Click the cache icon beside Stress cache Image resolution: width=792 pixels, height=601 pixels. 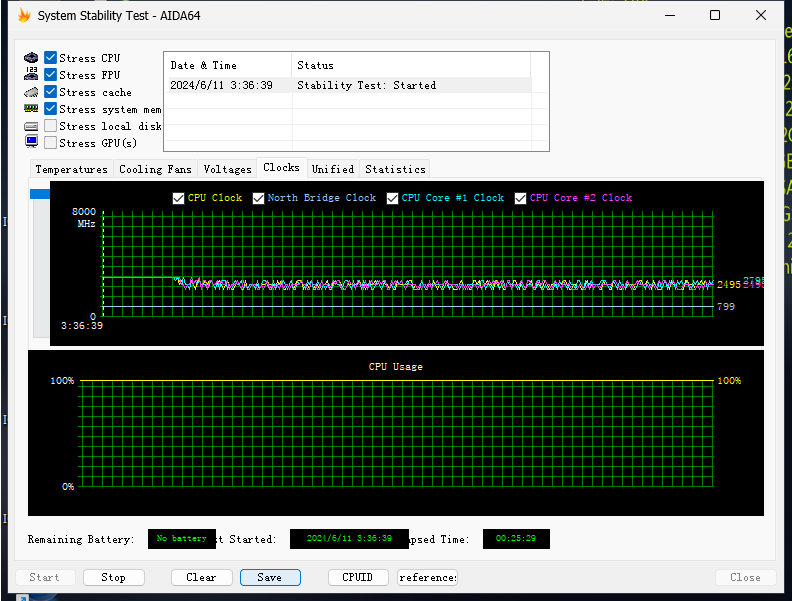tap(31, 92)
